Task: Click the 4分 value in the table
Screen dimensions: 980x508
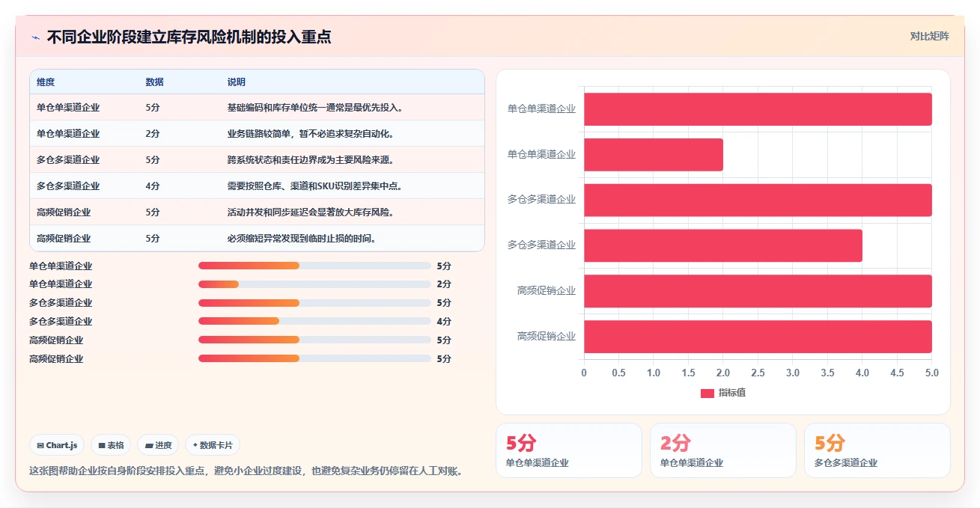Action: (153, 186)
